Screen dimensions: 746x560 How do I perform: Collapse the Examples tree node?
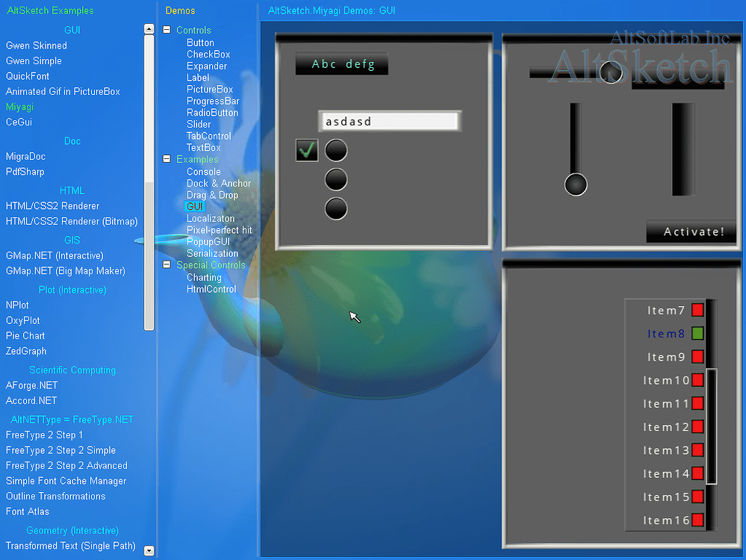[x=166, y=159]
